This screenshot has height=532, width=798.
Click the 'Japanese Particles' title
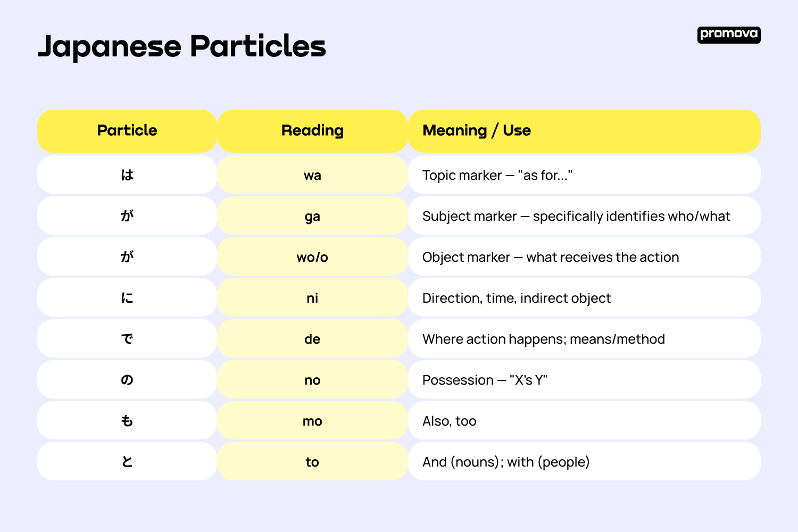point(181,46)
